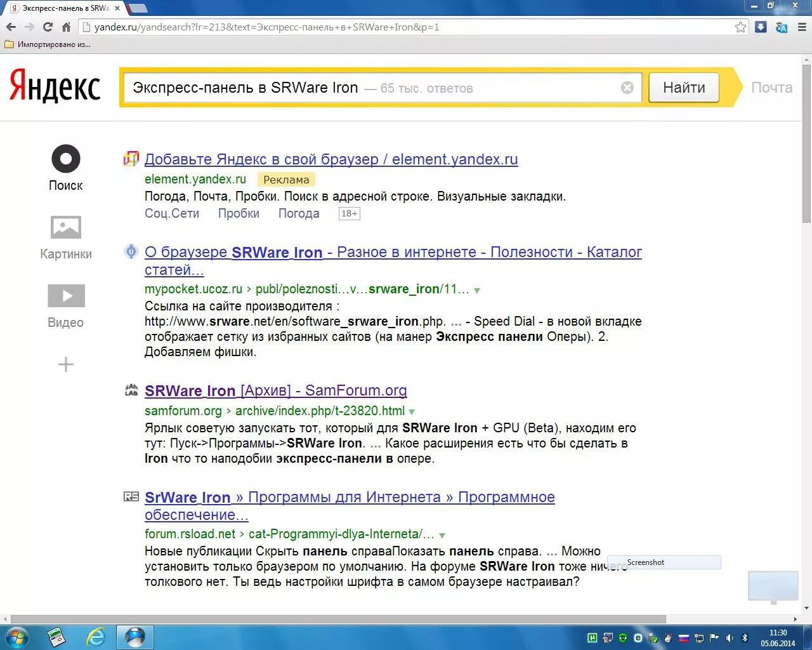Open a new tab
Screen dimensions: 812x650
pyautogui.click(x=138, y=9)
